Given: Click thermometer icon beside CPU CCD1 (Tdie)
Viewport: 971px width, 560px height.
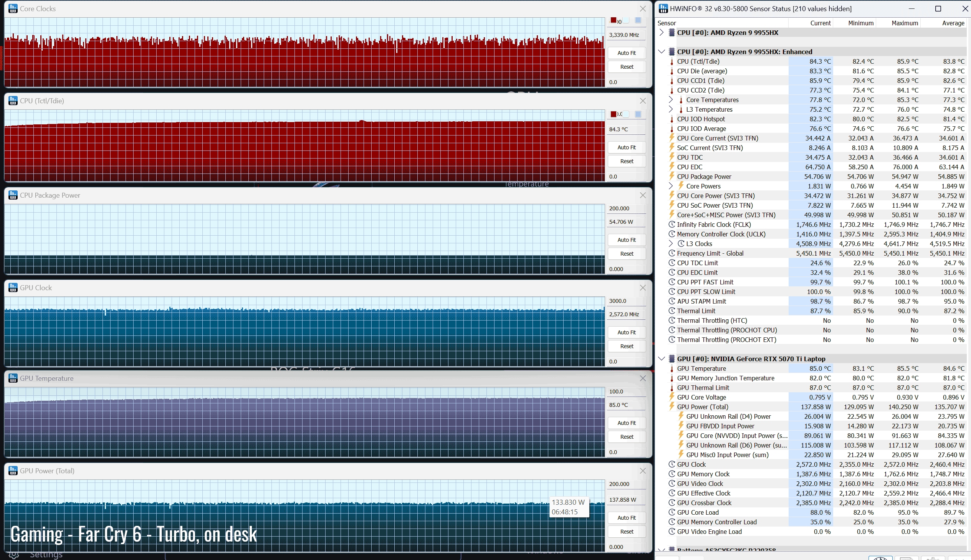Looking at the screenshot, I should pos(672,81).
